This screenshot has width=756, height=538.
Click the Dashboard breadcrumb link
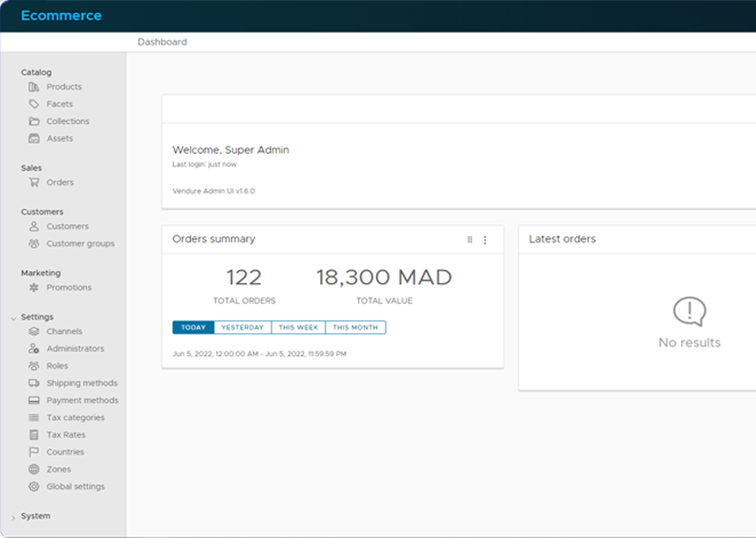162,42
